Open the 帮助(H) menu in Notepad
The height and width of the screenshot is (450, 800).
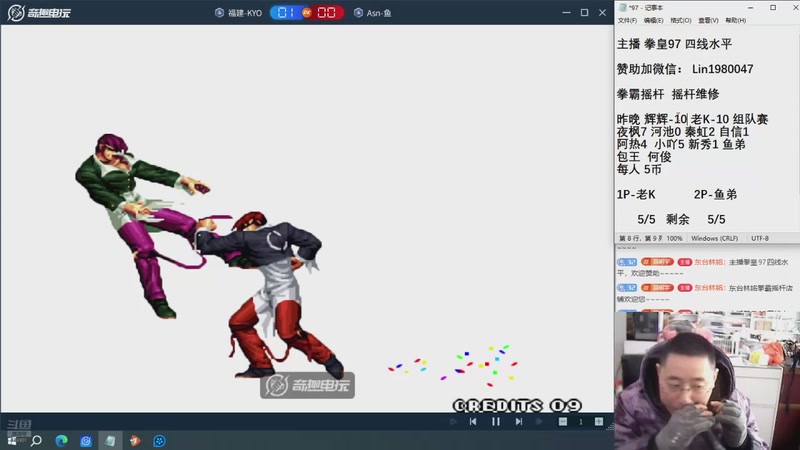(x=735, y=20)
